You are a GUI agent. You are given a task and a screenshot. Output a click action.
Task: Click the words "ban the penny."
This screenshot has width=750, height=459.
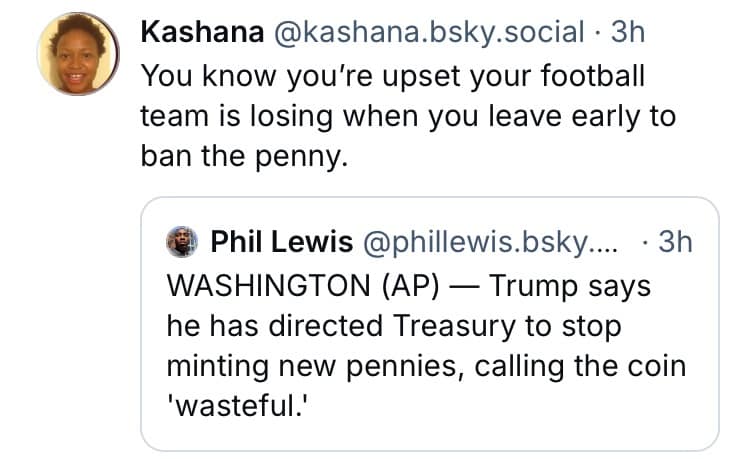(x=243, y=159)
